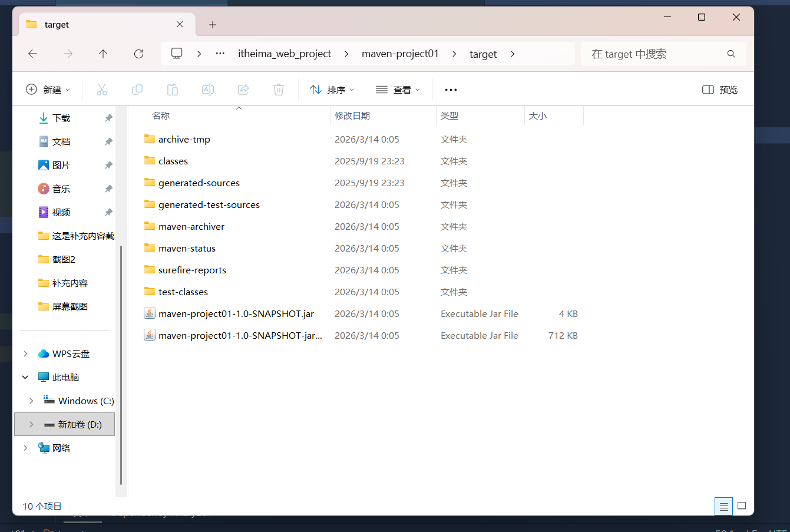Click the Rename icon in toolbar
The width and height of the screenshot is (790, 532).
(x=208, y=90)
